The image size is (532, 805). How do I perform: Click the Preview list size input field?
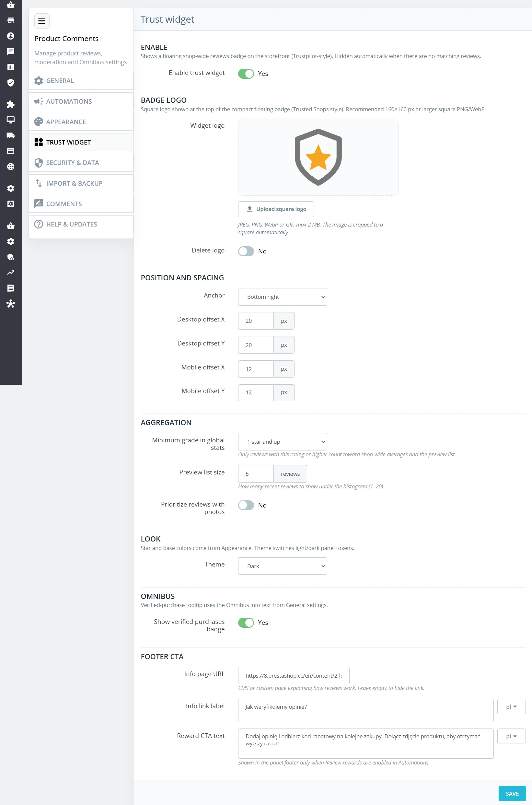click(x=256, y=474)
